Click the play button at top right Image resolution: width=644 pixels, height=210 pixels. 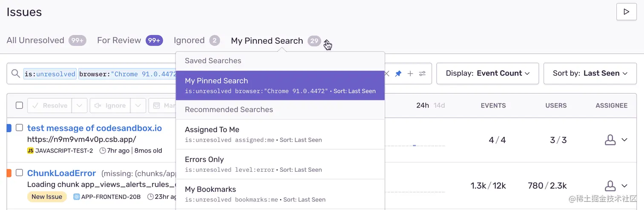pyautogui.click(x=626, y=11)
